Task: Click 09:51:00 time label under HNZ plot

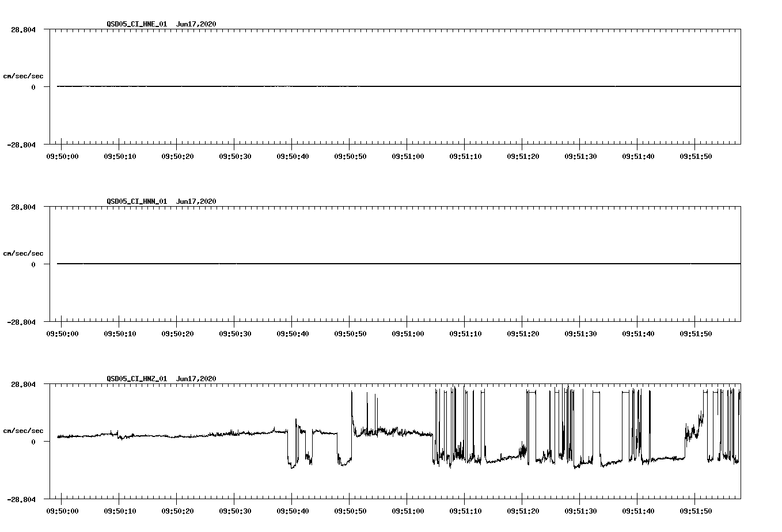Action: 408,511
